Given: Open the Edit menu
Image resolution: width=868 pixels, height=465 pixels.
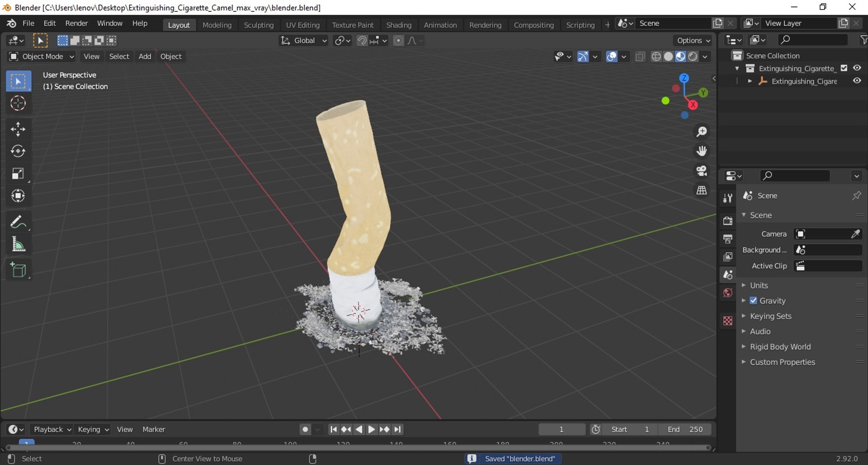Looking at the screenshot, I should (50, 24).
